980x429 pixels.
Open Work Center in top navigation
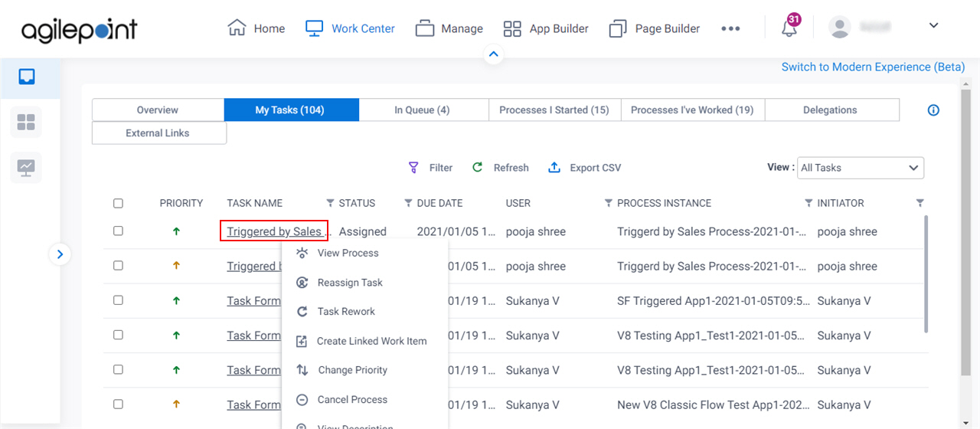coord(350,28)
